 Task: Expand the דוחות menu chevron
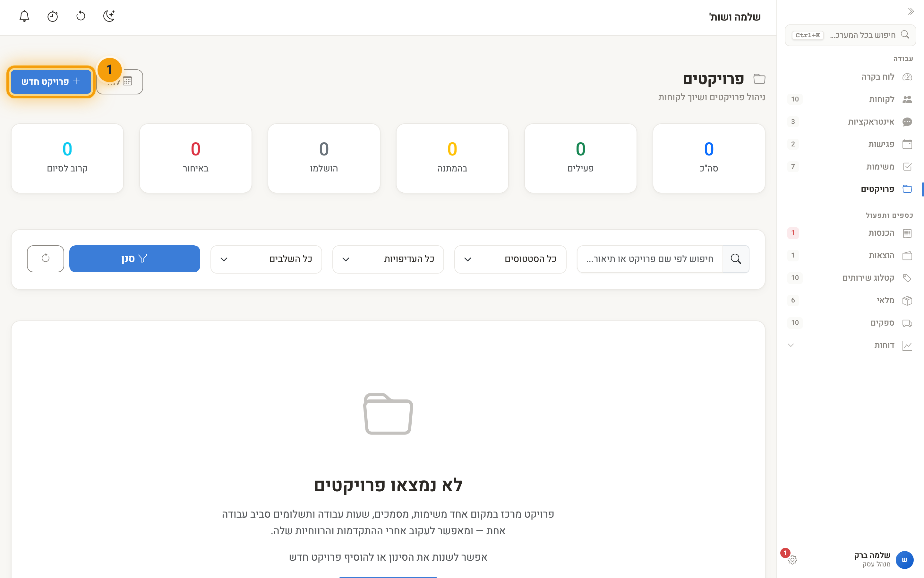click(x=791, y=345)
